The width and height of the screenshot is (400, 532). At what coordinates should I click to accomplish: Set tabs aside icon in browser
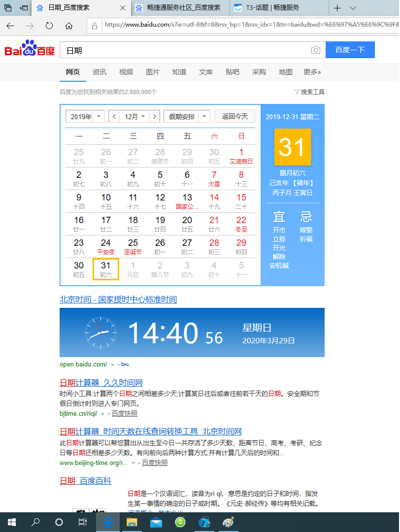tap(24, 8)
